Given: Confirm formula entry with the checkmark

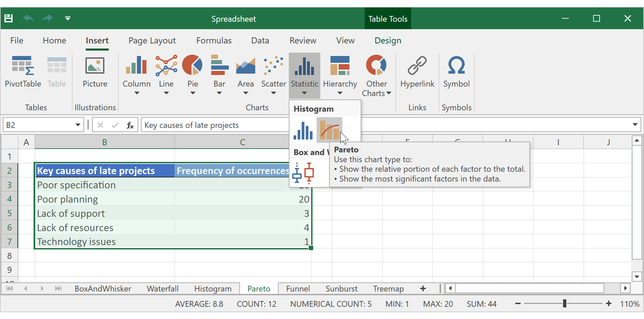Looking at the screenshot, I should 115,125.
